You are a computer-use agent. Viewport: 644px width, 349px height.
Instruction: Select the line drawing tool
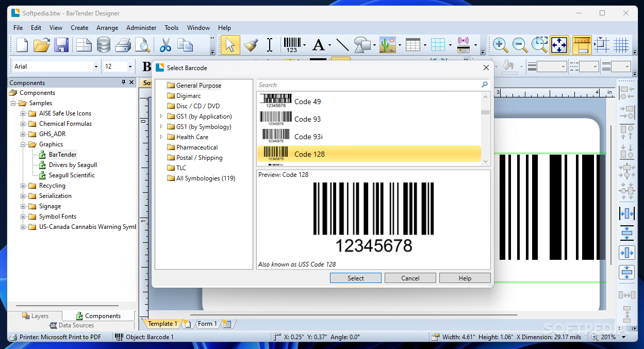(342, 45)
